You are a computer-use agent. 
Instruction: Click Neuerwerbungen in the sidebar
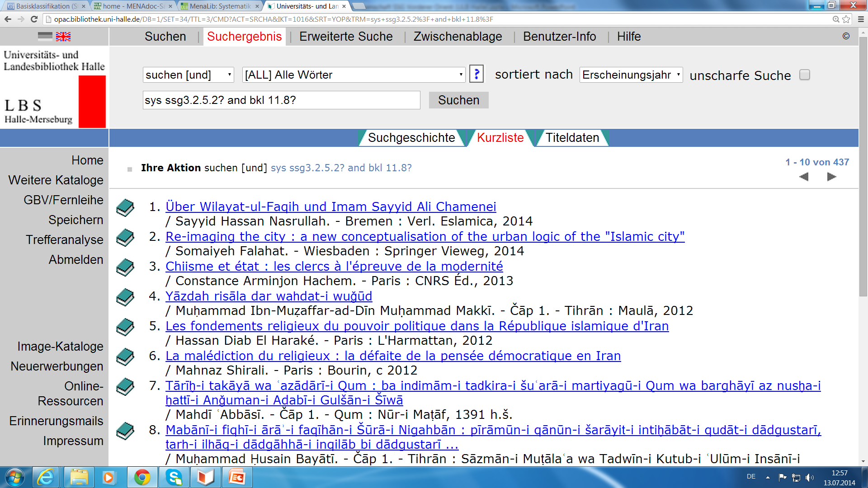(x=57, y=366)
